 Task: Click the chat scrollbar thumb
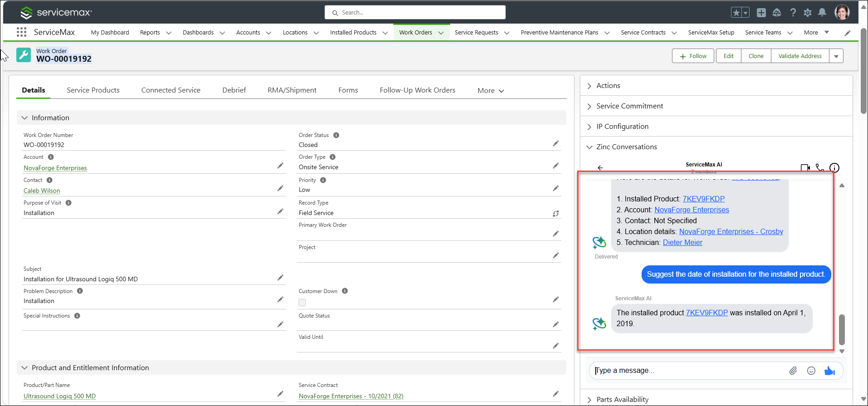coord(842,330)
